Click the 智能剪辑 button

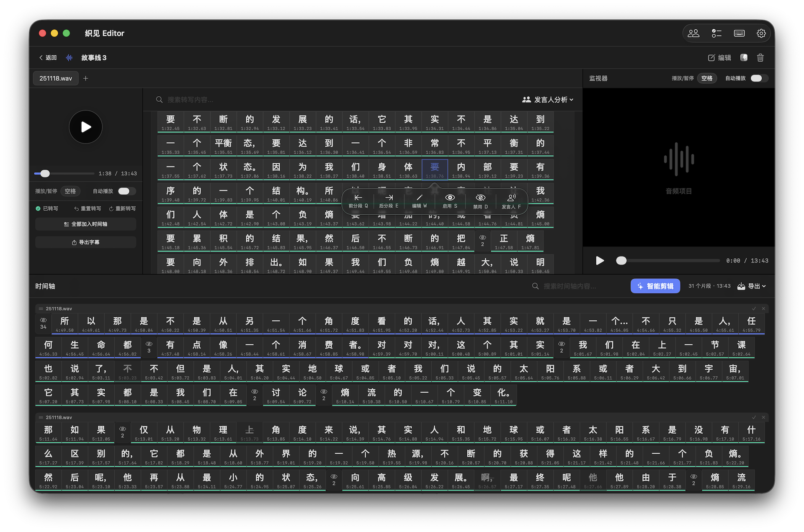click(655, 286)
